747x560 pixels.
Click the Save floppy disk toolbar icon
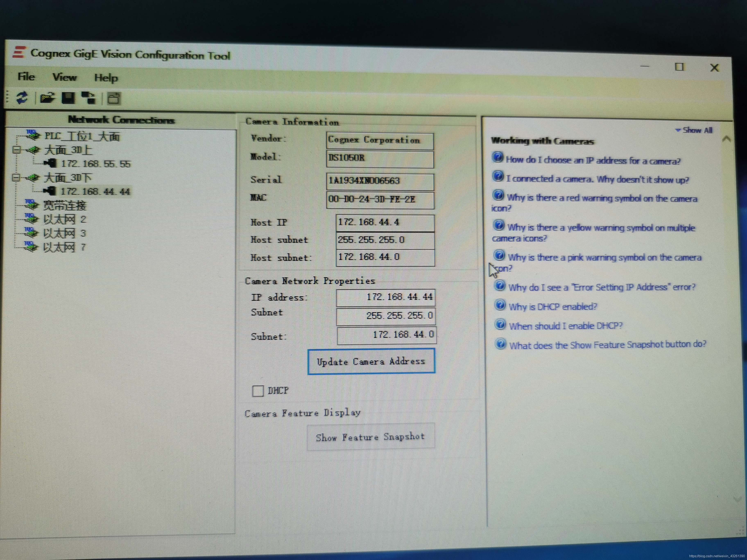[x=68, y=98]
